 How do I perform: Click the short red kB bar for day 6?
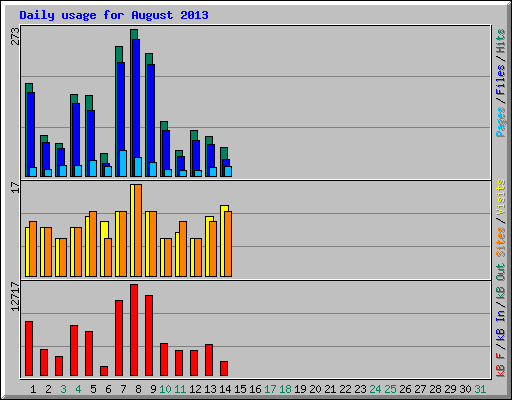pyautogui.click(x=104, y=371)
